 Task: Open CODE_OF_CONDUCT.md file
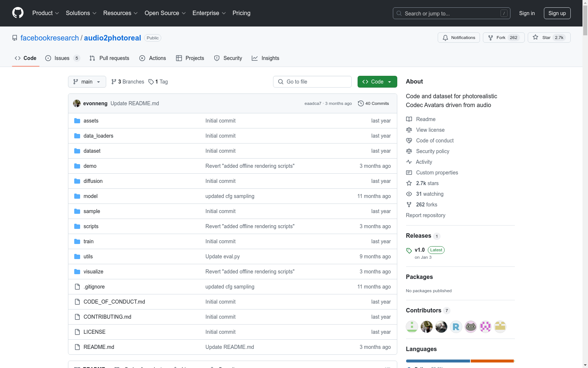coord(114,302)
